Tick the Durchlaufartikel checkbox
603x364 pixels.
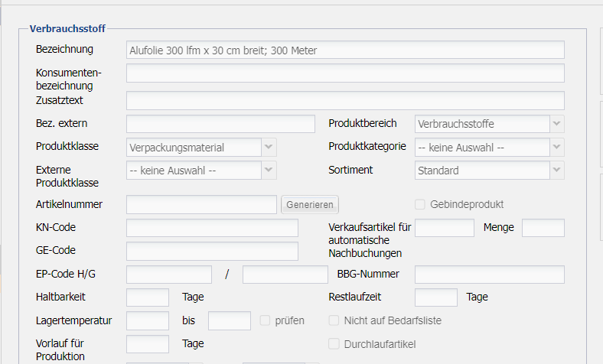point(334,344)
